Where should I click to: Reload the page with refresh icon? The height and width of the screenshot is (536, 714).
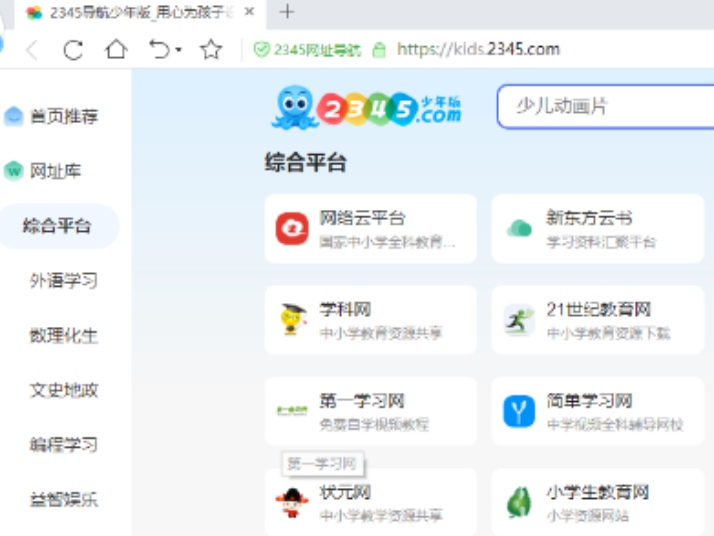(x=73, y=50)
